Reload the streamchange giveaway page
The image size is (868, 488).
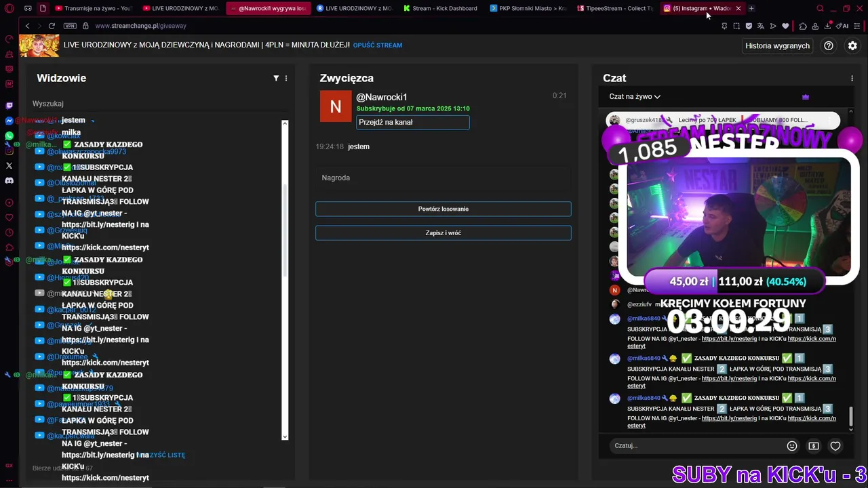click(52, 26)
